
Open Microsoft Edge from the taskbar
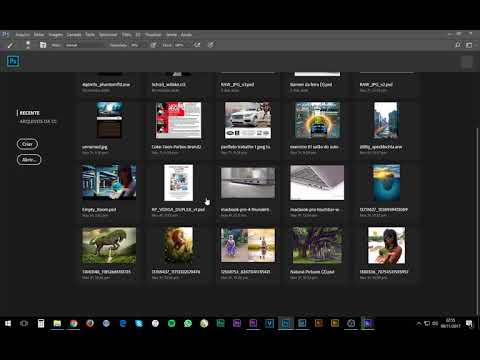click(123, 323)
